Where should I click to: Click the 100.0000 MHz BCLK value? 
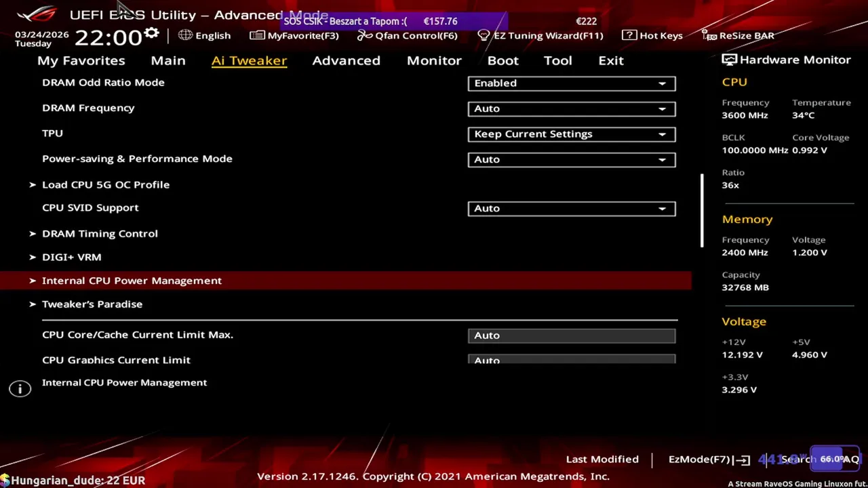click(x=755, y=150)
